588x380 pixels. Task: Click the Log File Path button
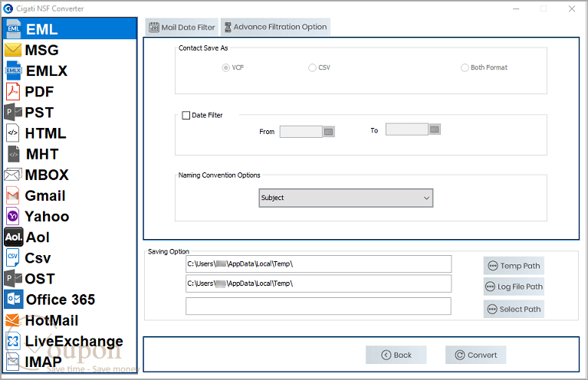pos(514,287)
